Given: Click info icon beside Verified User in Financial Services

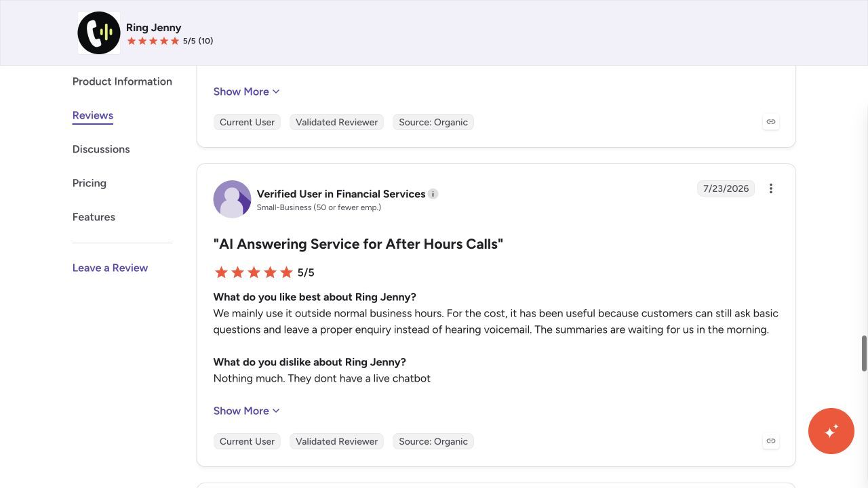Looking at the screenshot, I should (433, 194).
